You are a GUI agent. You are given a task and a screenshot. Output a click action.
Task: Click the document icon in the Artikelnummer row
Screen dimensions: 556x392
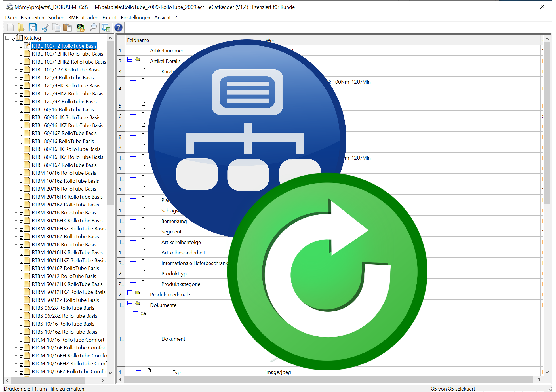point(138,49)
